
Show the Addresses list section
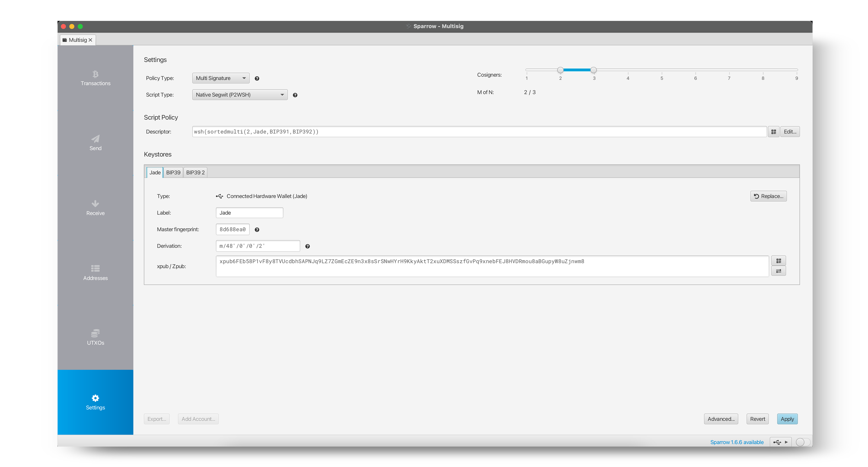coord(95,272)
